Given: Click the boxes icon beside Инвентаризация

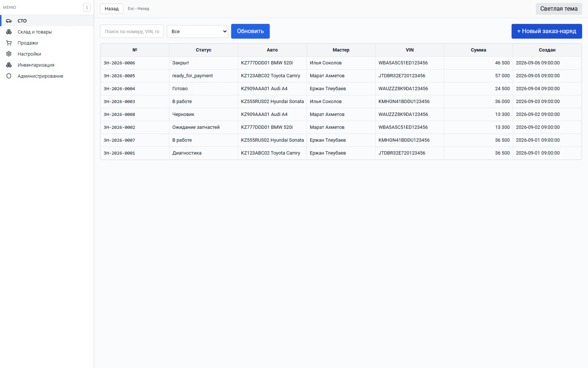Looking at the screenshot, I should coord(9,65).
